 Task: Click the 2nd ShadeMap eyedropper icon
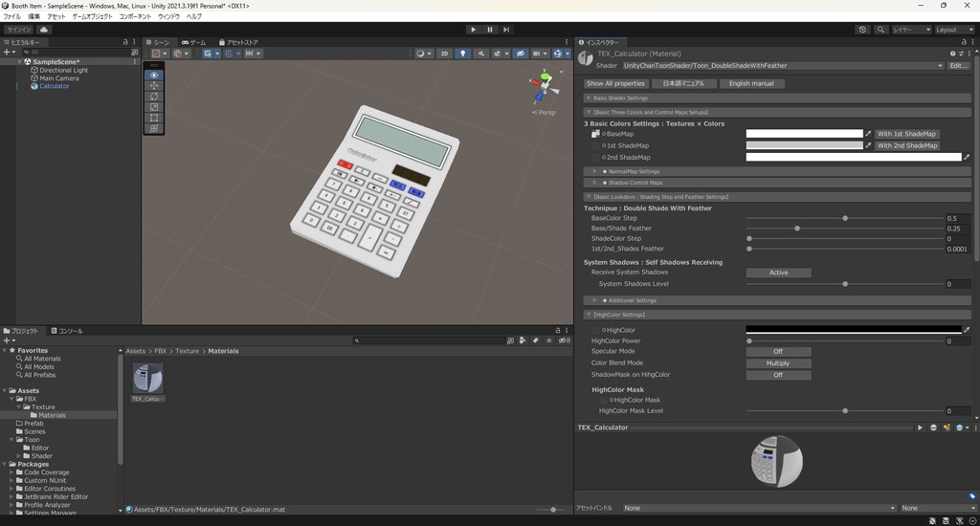(967, 158)
